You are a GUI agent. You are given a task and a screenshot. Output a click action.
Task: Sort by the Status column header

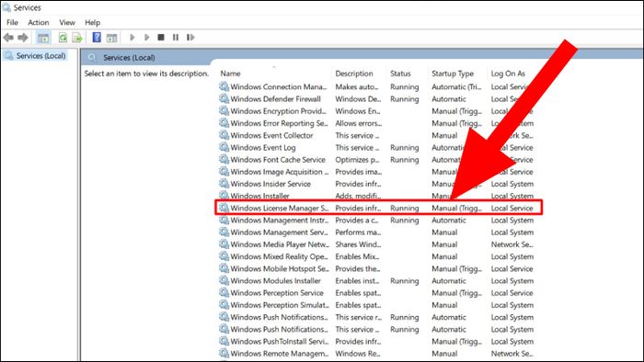coord(400,74)
